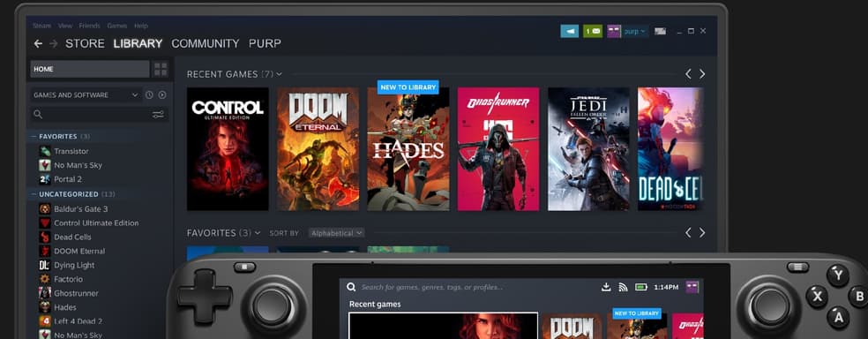The image size is (868, 339).
Task: Switch to the STORE tab
Action: (x=85, y=43)
